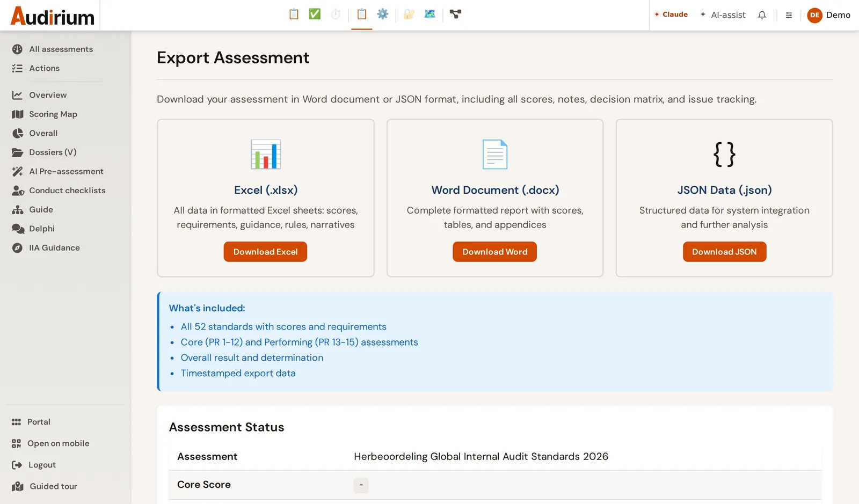Screen dimensions: 859x504
Task: Click the clipboard icon left of the green checkmark
Action: 294,14
